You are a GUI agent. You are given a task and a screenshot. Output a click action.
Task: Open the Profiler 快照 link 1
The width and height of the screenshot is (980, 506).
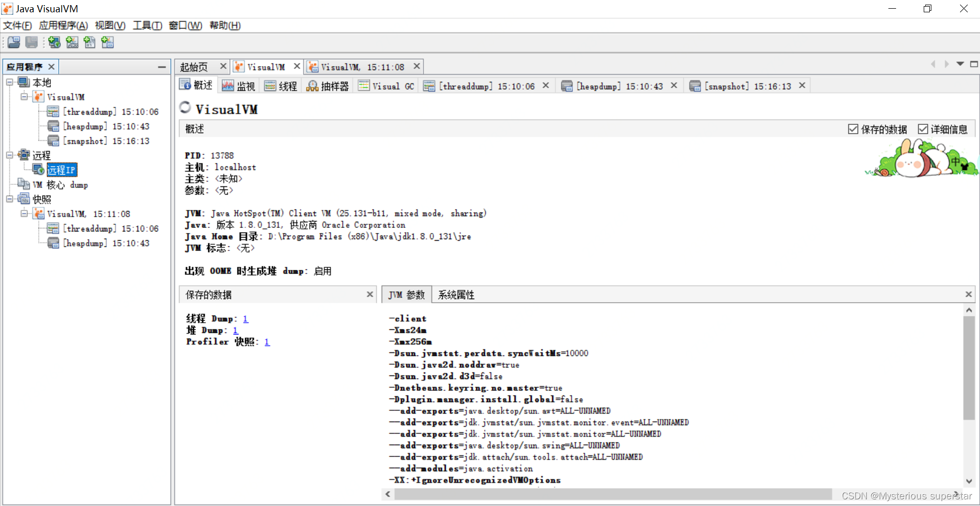tap(267, 342)
